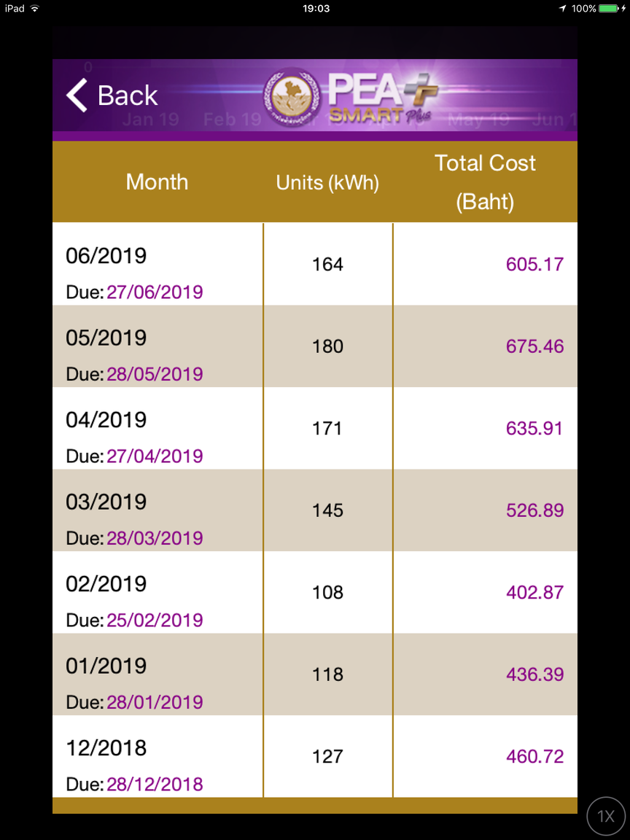Select the Units (kWh) column header
The height and width of the screenshot is (840, 630).
(x=328, y=183)
